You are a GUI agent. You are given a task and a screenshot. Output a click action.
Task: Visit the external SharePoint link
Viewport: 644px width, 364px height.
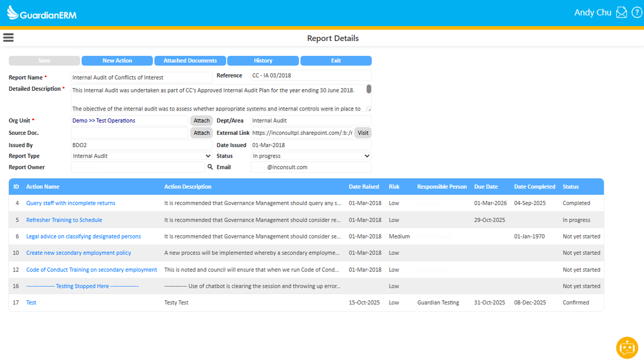point(363,133)
